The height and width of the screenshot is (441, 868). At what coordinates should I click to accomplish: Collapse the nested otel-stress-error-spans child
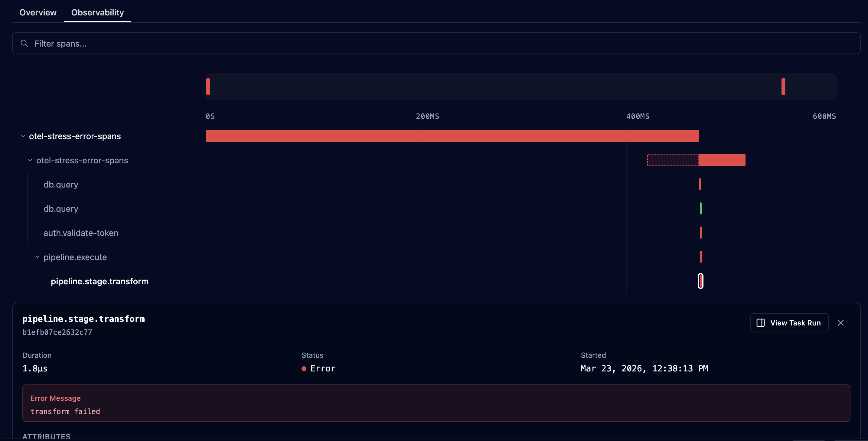point(30,160)
